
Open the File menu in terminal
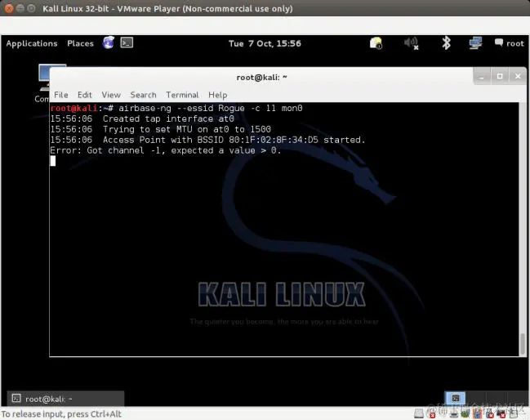[61, 95]
